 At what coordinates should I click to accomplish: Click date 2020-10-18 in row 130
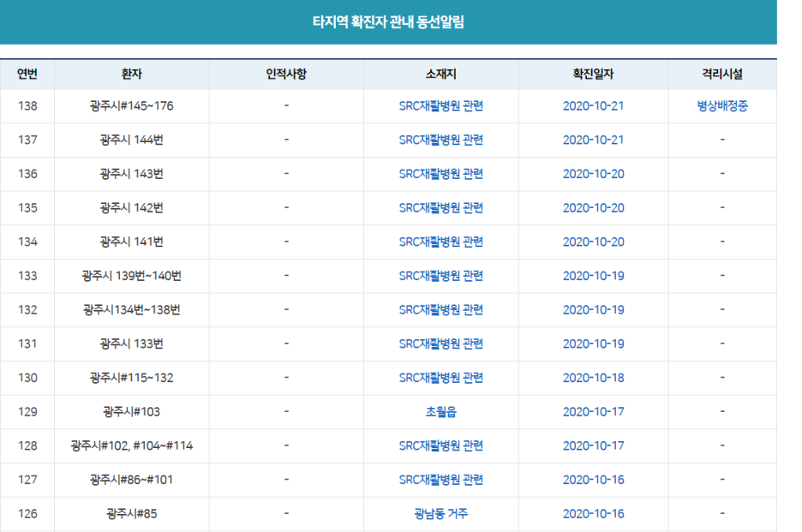(x=593, y=378)
